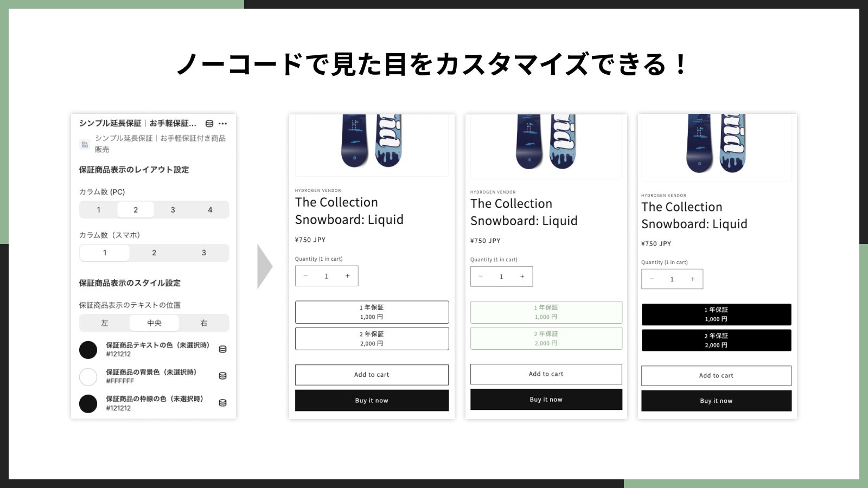This screenshot has height=488, width=868.
Task: Click Buy it now in middle green preview
Action: click(x=546, y=400)
